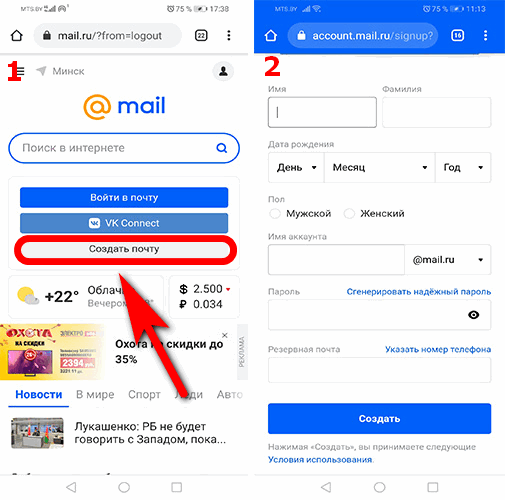Open the @mail.ru domain dropdown
Screen dimensions: 505x500
pyautogui.click(x=448, y=260)
